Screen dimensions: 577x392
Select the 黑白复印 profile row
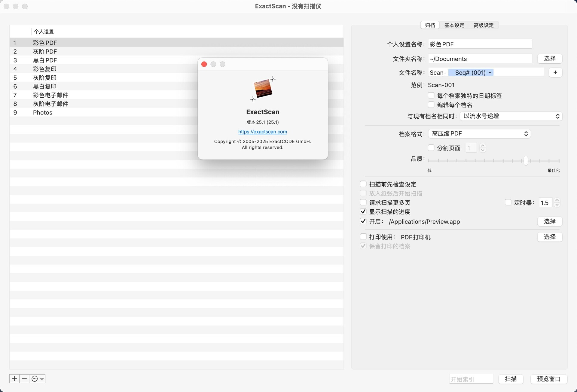176,86
